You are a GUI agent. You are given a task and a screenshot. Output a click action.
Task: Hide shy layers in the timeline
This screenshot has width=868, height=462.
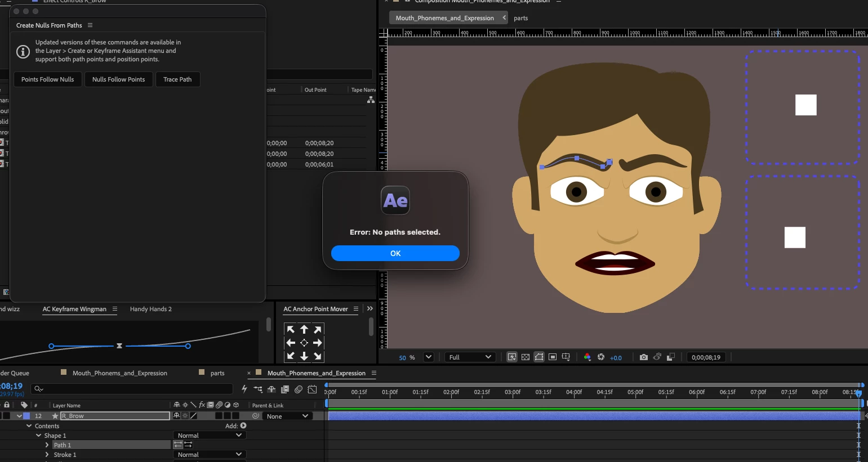(271, 389)
